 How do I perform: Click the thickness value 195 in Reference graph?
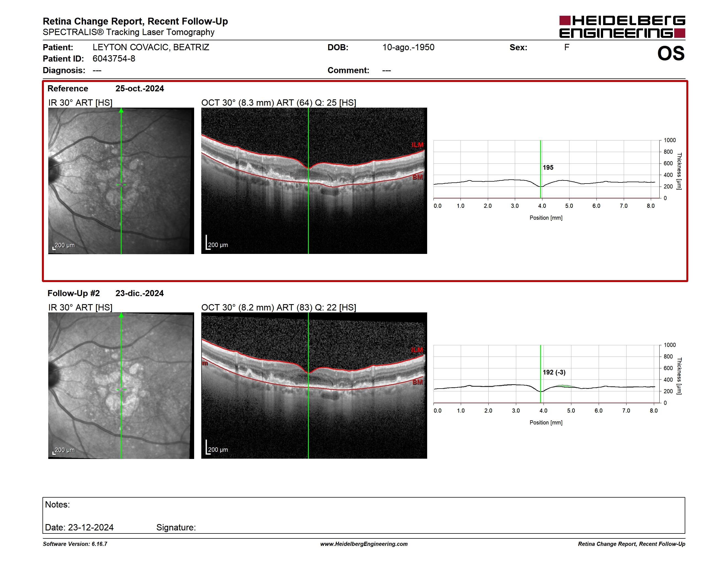(x=548, y=168)
